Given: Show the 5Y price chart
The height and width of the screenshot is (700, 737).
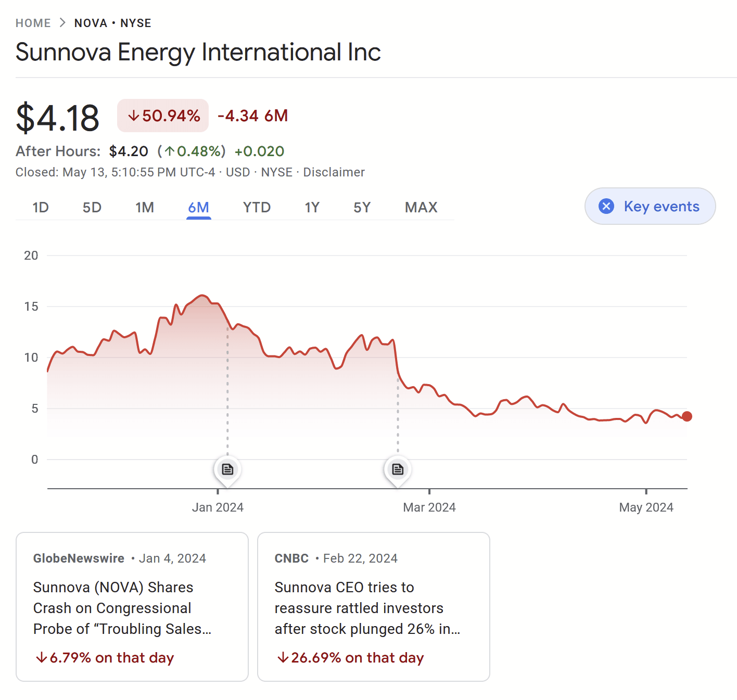Looking at the screenshot, I should (x=362, y=208).
